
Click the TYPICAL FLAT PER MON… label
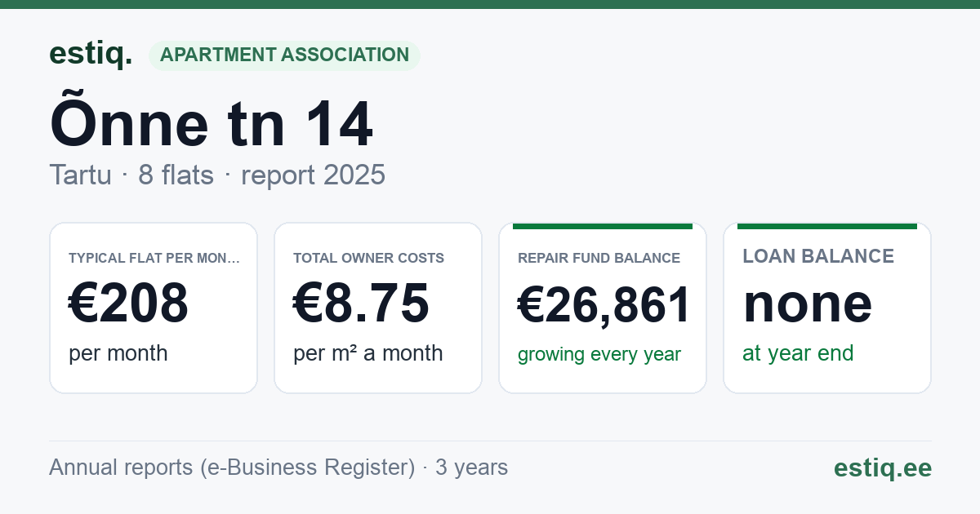click(x=154, y=258)
